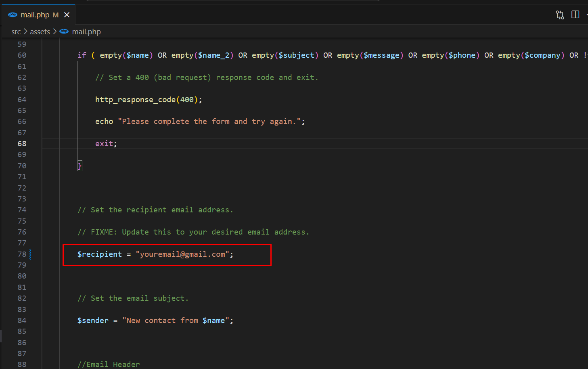Click the $sender variable
The image size is (588, 369).
pyautogui.click(x=93, y=321)
